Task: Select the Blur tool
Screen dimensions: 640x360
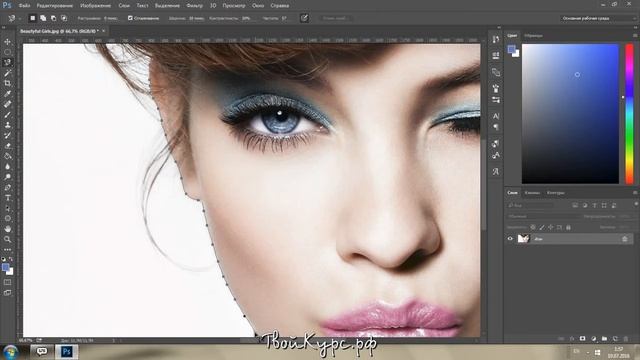Action: (x=7, y=167)
